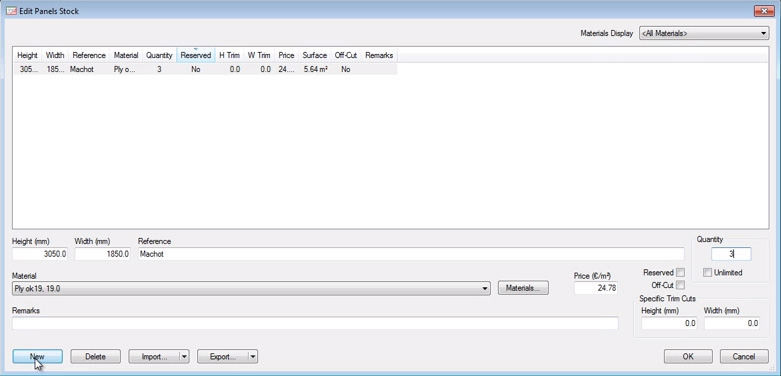
Task: Click the Reference column header
Action: (89, 55)
